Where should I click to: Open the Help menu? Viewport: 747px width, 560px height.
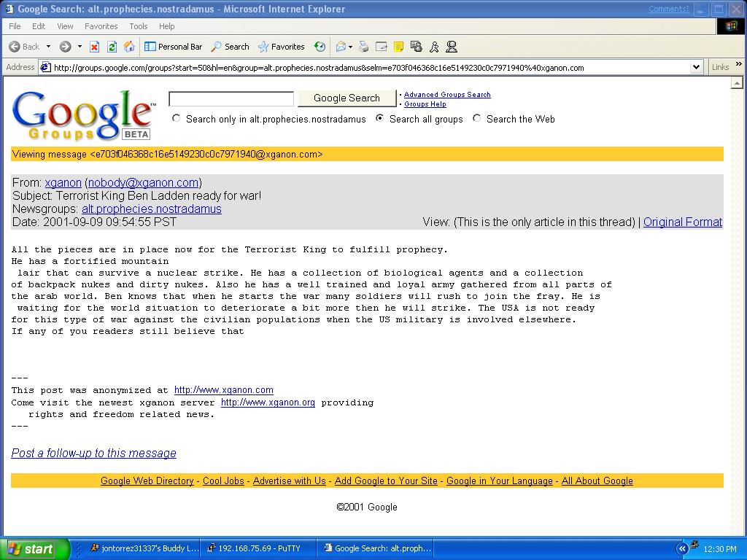167,26
